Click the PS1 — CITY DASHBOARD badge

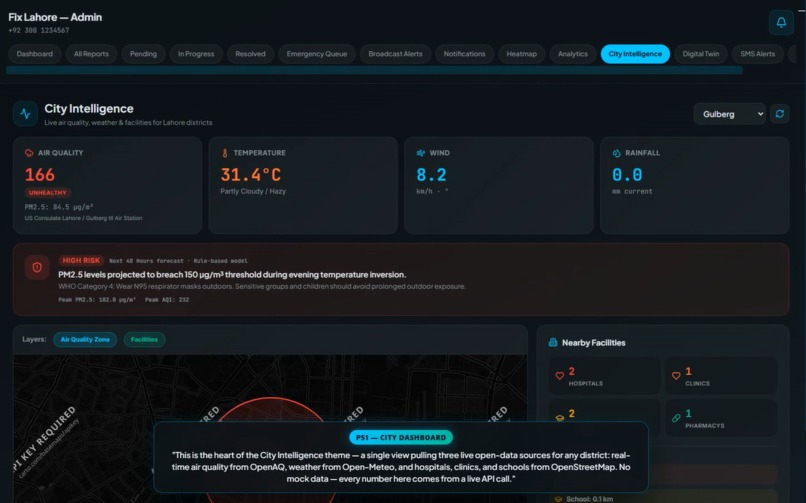pyautogui.click(x=401, y=437)
